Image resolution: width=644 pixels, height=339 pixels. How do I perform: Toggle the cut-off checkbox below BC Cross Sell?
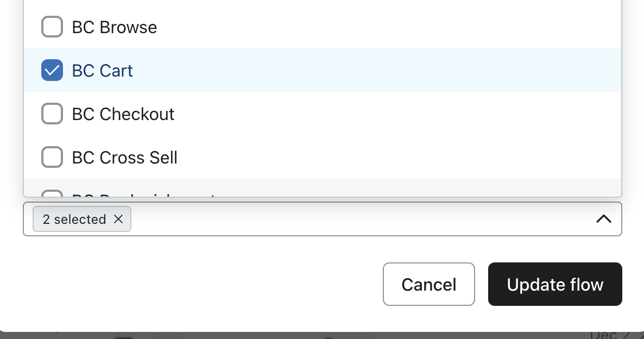52,193
